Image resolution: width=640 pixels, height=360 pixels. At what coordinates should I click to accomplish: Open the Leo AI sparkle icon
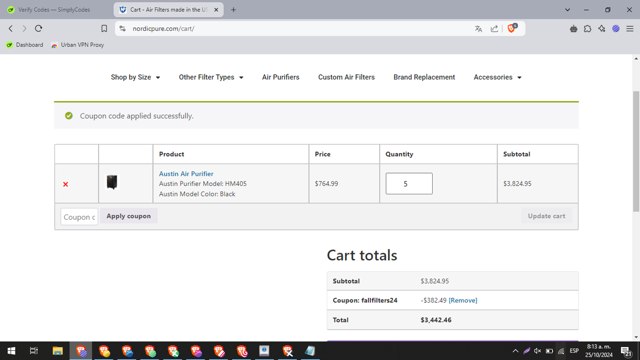[602, 29]
